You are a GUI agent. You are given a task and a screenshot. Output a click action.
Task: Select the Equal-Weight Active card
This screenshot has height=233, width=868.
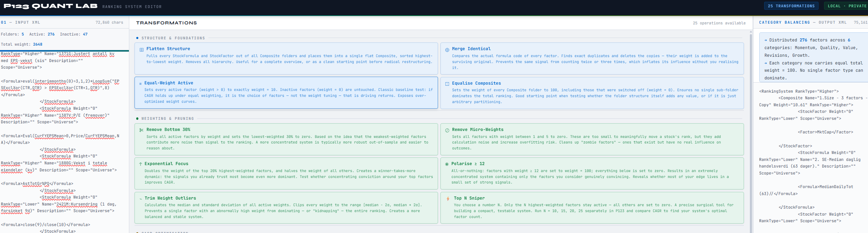pyautogui.click(x=286, y=93)
